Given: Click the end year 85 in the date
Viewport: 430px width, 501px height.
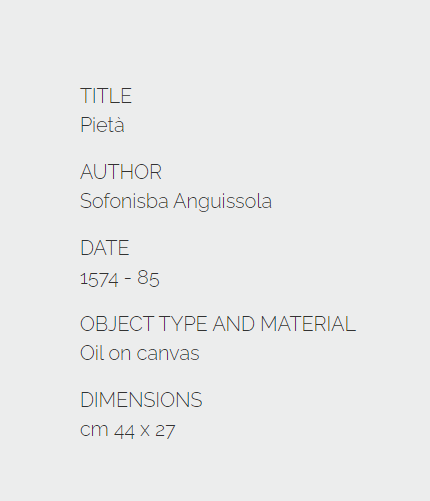Looking at the screenshot, I should click(x=148, y=278).
